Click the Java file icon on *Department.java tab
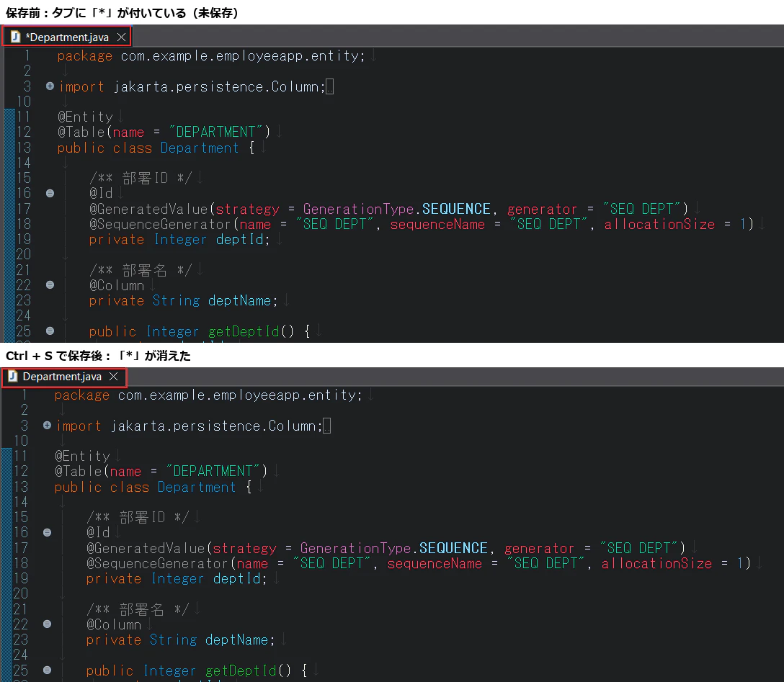This screenshot has width=784, height=682. (x=16, y=37)
